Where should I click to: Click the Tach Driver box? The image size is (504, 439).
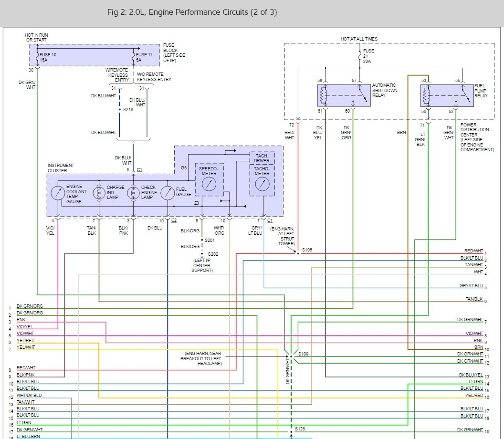262,158
